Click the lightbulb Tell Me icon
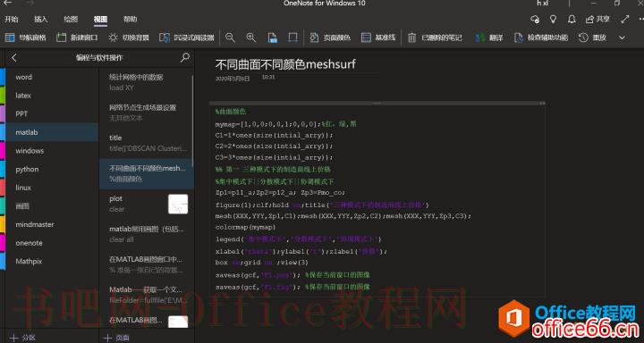The height and width of the screenshot is (343, 644). 554,19
